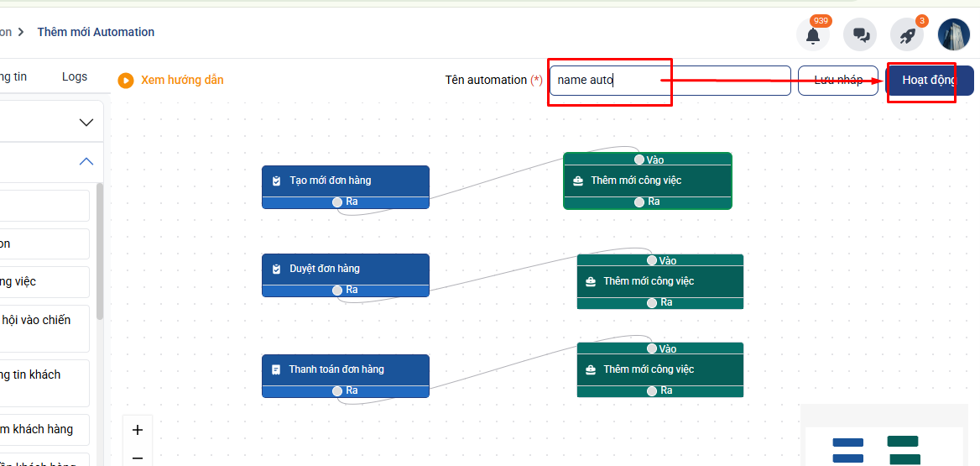
Task: Click the orange play guide icon
Action: click(x=126, y=81)
